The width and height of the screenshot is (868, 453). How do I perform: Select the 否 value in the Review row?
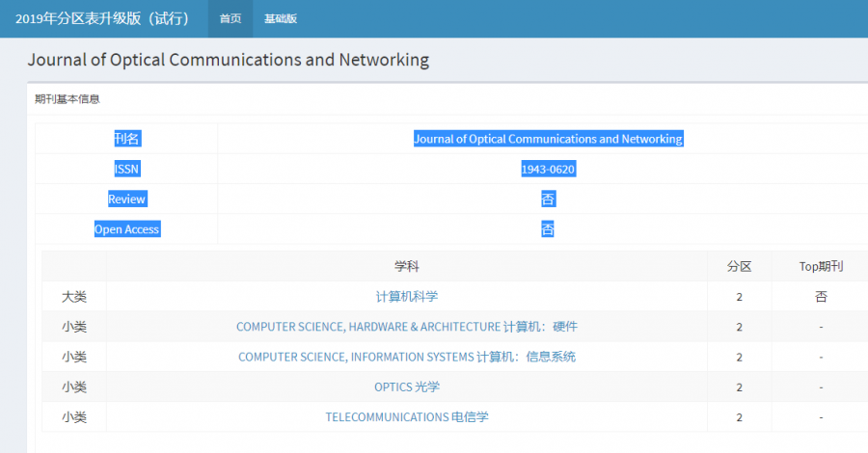(548, 200)
